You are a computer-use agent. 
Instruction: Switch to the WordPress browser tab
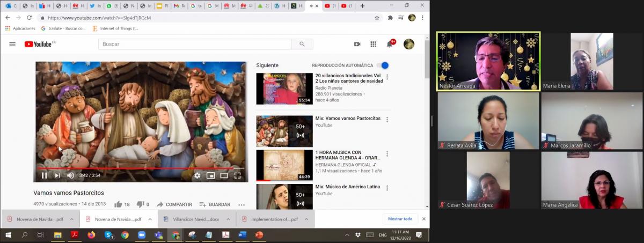coord(280,6)
